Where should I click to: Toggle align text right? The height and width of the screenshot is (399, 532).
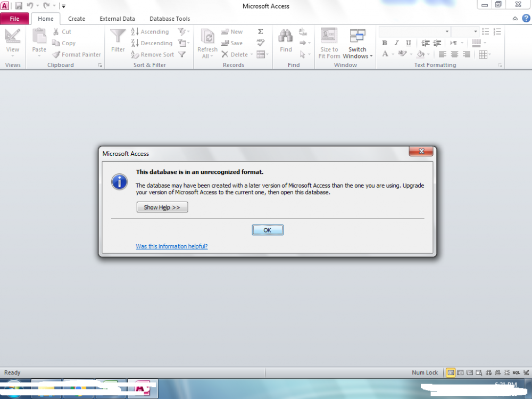point(467,54)
